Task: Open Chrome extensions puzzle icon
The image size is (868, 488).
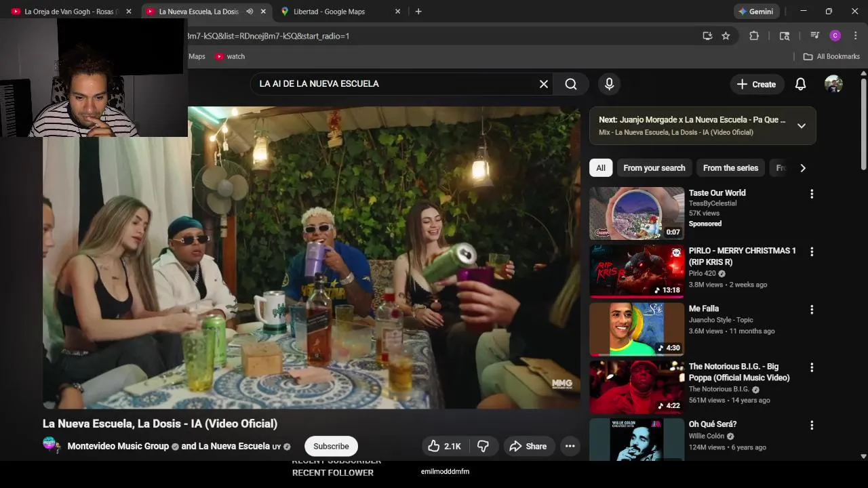Action: pyautogui.click(x=753, y=36)
